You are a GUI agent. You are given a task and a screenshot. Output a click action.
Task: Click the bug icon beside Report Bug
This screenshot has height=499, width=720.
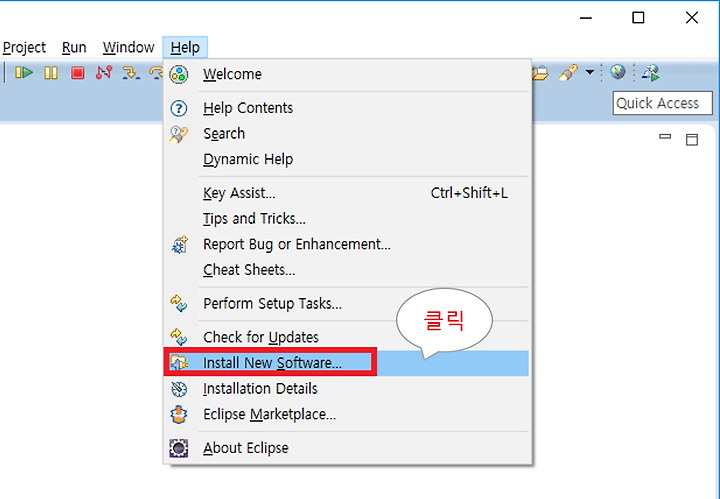[180, 245]
